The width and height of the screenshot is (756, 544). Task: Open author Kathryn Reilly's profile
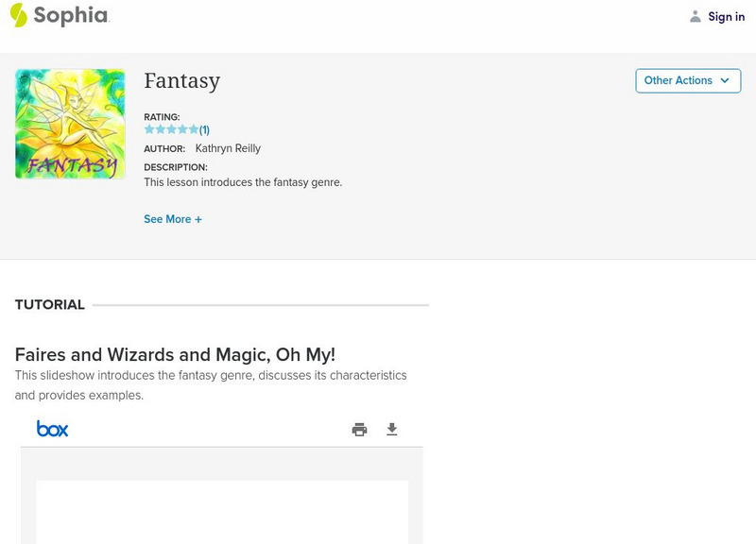[x=228, y=148]
